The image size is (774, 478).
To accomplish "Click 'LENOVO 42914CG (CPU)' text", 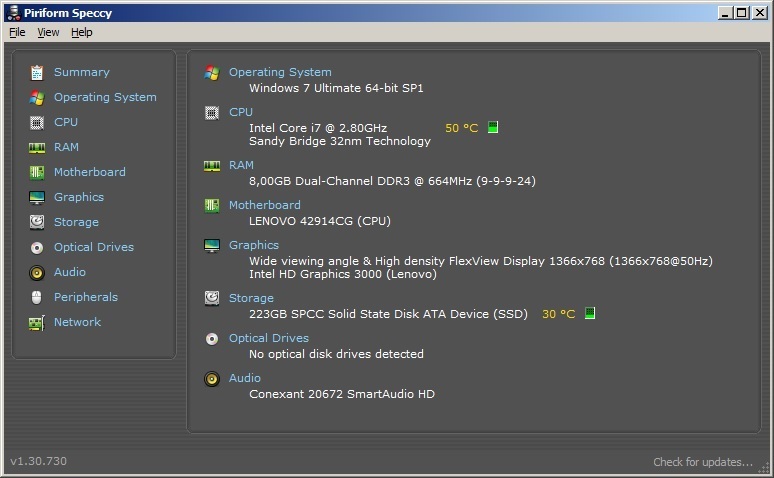I will [320, 221].
